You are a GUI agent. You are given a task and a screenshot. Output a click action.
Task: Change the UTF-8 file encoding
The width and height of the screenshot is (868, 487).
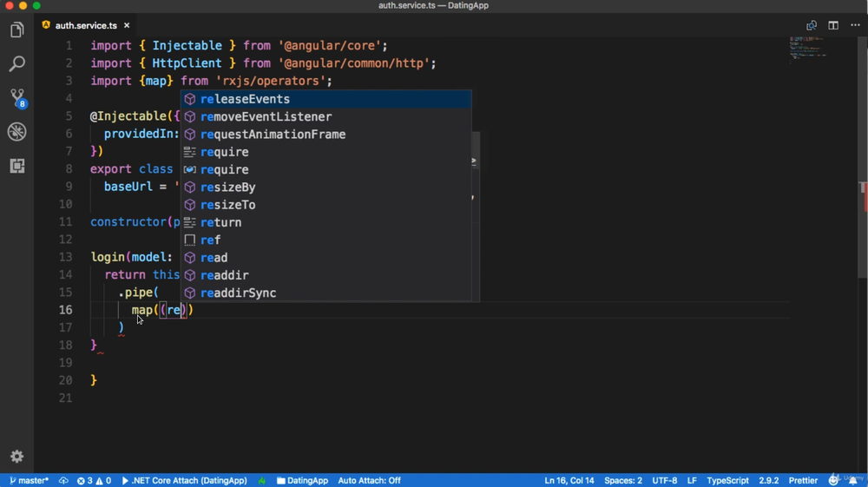[665, 480]
